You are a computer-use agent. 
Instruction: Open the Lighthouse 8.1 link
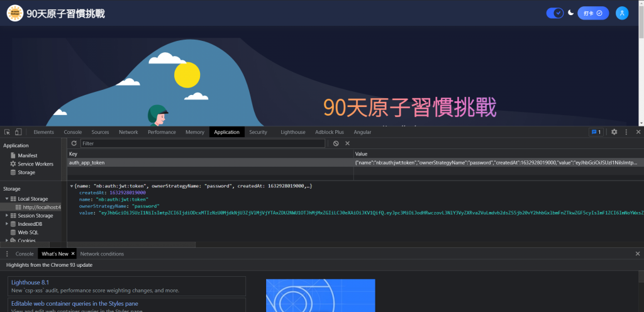30,282
